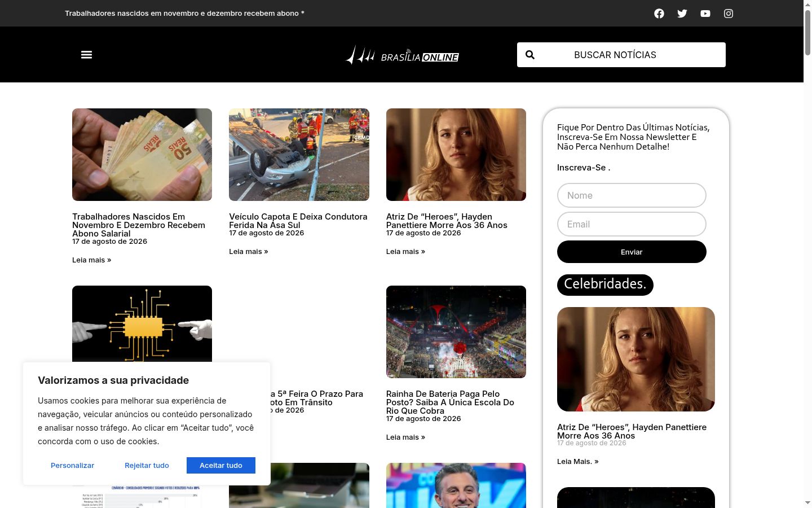This screenshot has width=812, height=508.
Task: Open the Twitter profile icon
Action: tap(682, 14)
